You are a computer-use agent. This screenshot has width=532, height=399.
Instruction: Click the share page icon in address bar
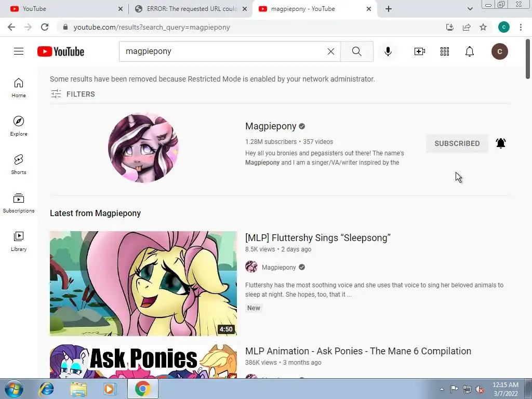(467, 27)
